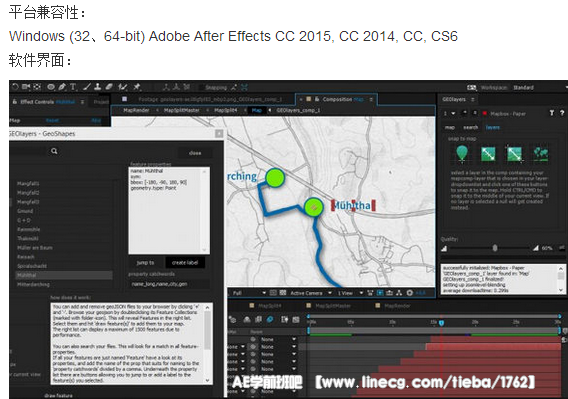Open GEOlayers help question mark

point(562,113)
